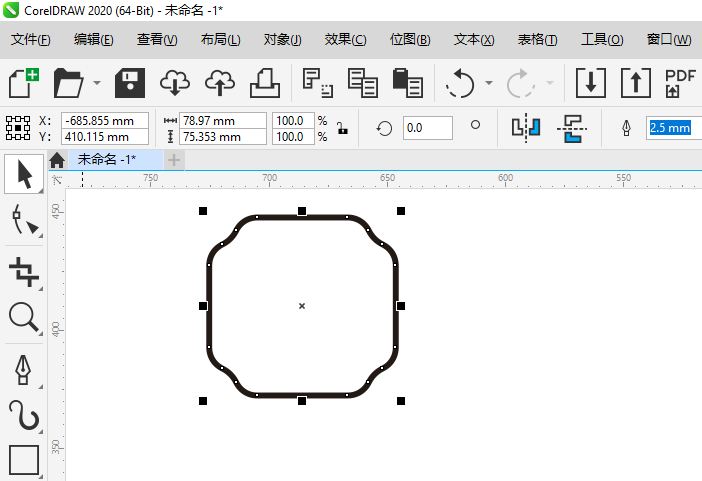Viewport: 702px width, 481px height.
Task: Open the Undo history dropdown arrow
Action: click(489, 83)
